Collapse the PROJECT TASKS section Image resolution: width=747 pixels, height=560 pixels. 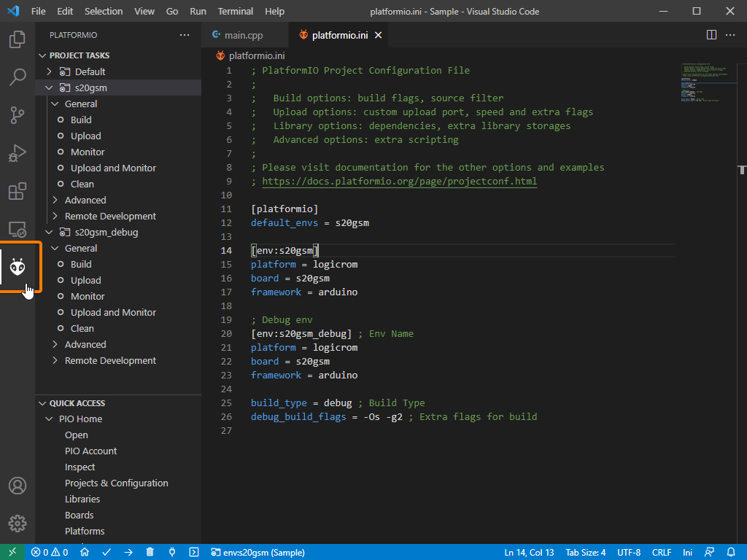(x=42, y=55)
